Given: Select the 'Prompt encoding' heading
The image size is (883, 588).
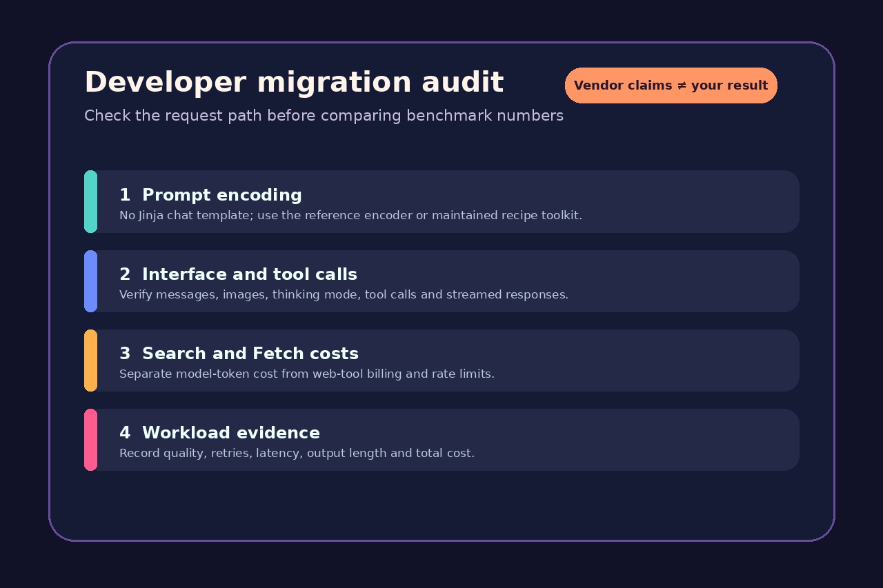Looking at the screenshot, I should tap(222, 195).
